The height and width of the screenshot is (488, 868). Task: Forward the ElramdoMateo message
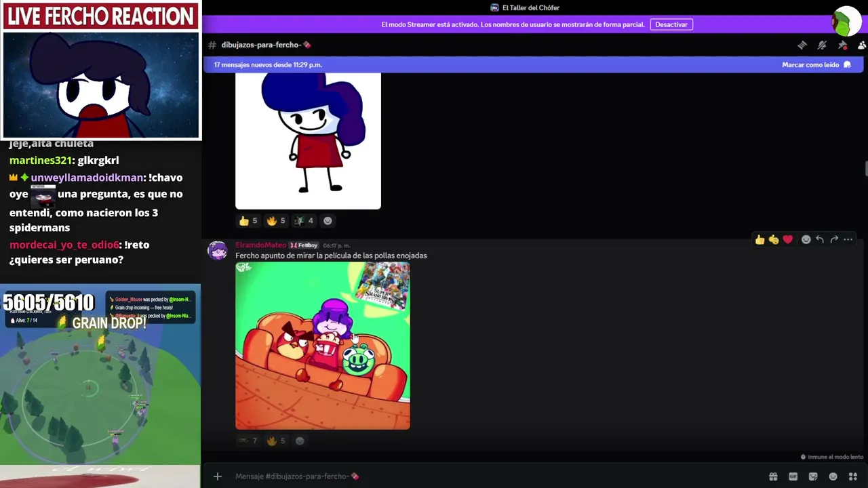click(834, 239)
